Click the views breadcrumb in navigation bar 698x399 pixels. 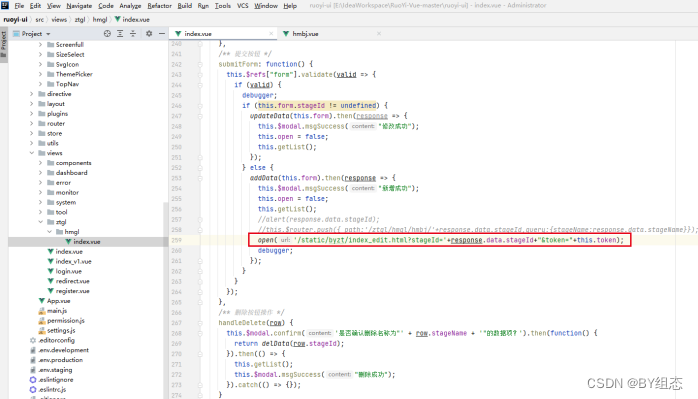coord(59,20)
